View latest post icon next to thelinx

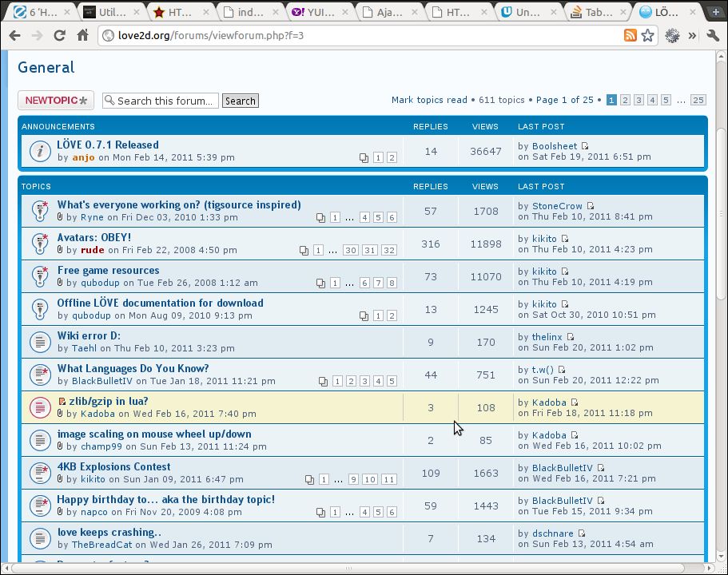coord(570,337)
